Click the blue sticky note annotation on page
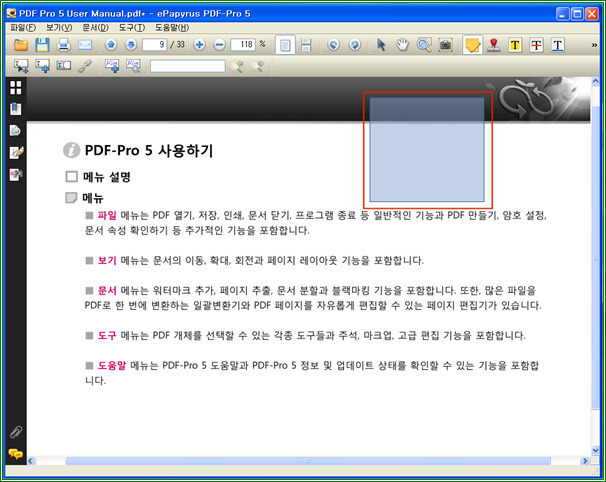 [427, 150]
